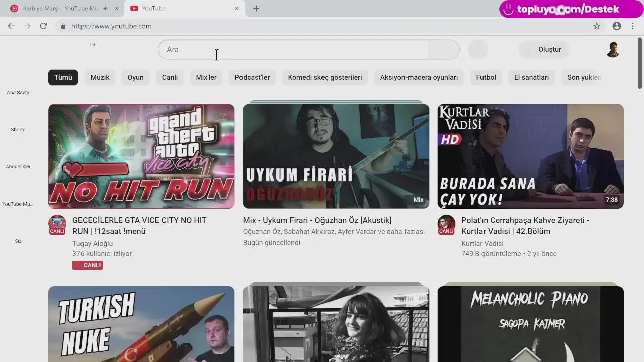Select the Mix'ler filter chip
The width and height of the screenshot is (644, 362).
point(206,77)
